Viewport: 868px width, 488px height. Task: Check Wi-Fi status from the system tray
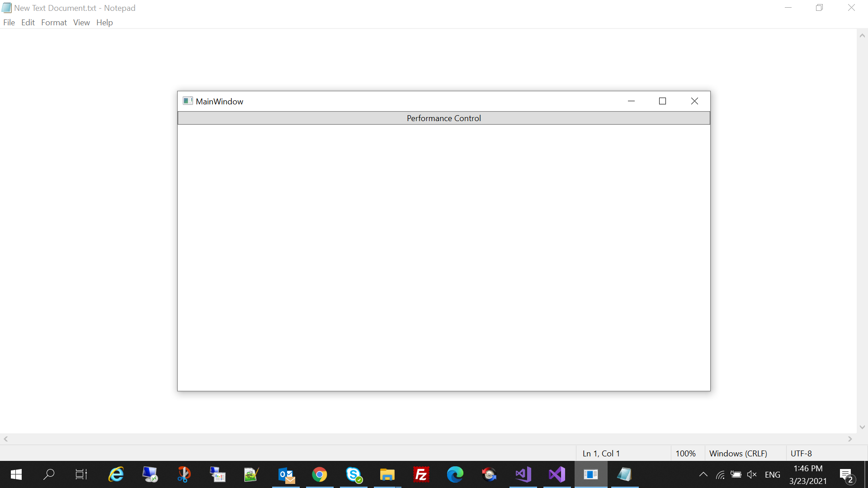pyautogui.click(x=721, y=474)
